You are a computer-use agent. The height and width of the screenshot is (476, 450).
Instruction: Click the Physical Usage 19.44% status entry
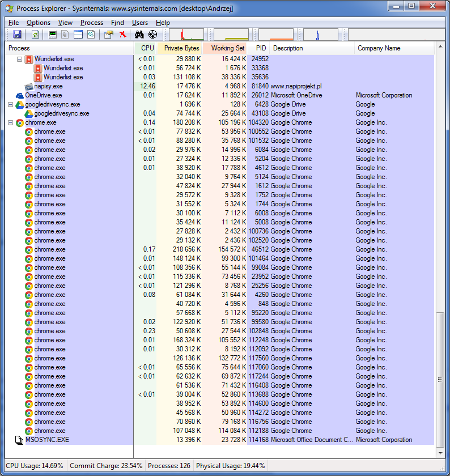pos(231,466)
